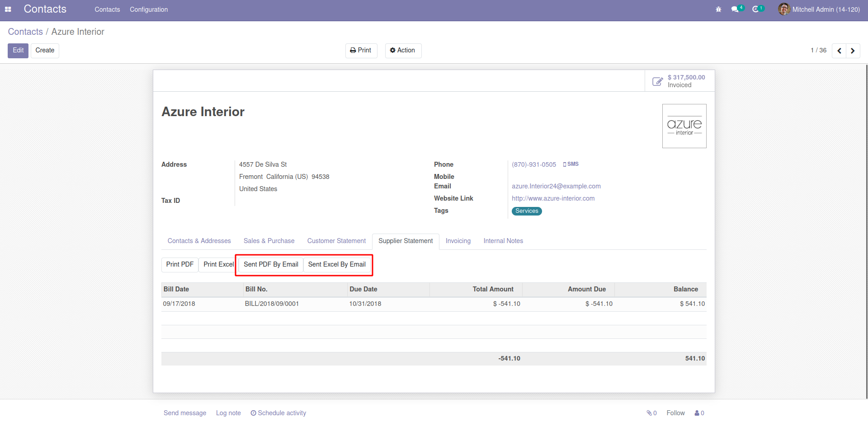868x436 pixels.
Task: Click the Invoiced stat edit icon
Action: click(x=657, y=81)
